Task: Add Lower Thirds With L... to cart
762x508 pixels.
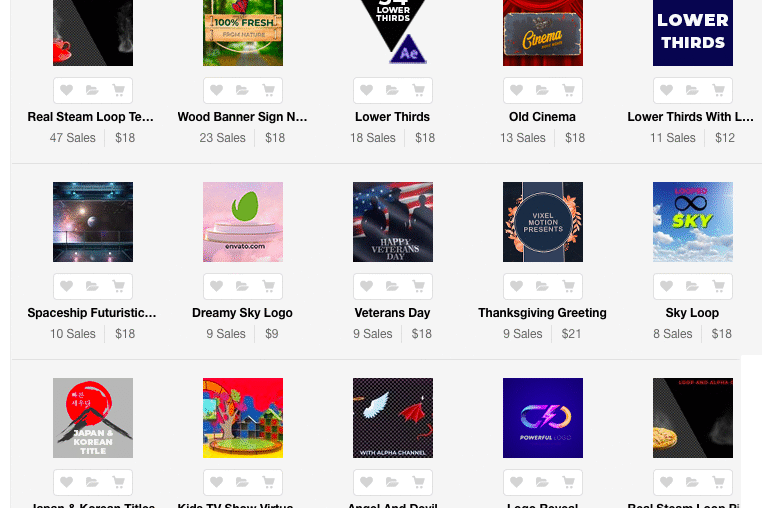Action: click(x=718, y=90)
